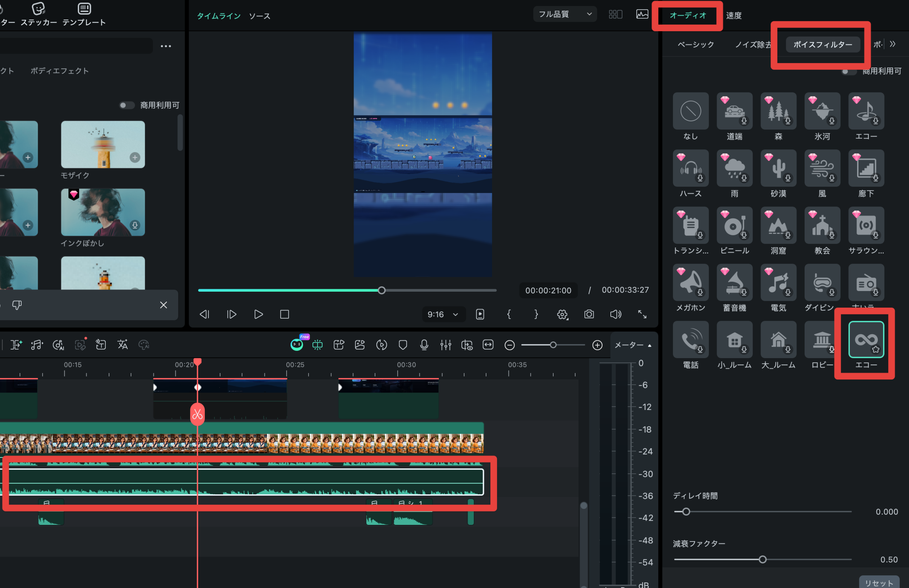Choose the メガホン megaphone voice filter
909x588 pixels.
coord(690,282)
